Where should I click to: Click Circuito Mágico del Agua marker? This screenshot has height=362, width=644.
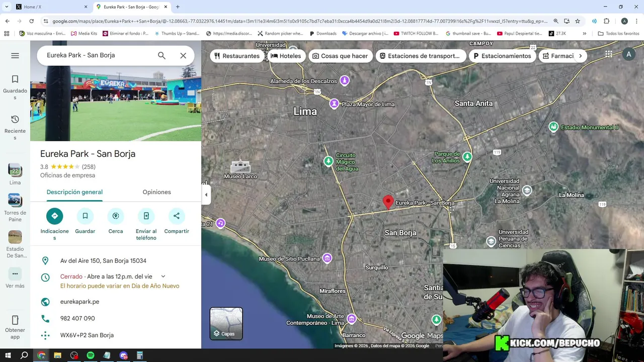(x=328, y=161)
